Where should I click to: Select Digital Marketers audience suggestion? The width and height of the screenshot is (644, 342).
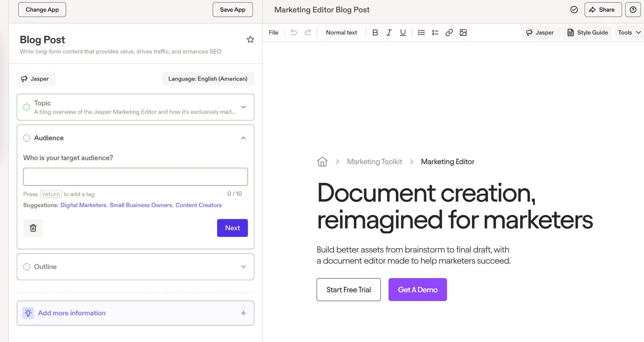coord(83,205)
